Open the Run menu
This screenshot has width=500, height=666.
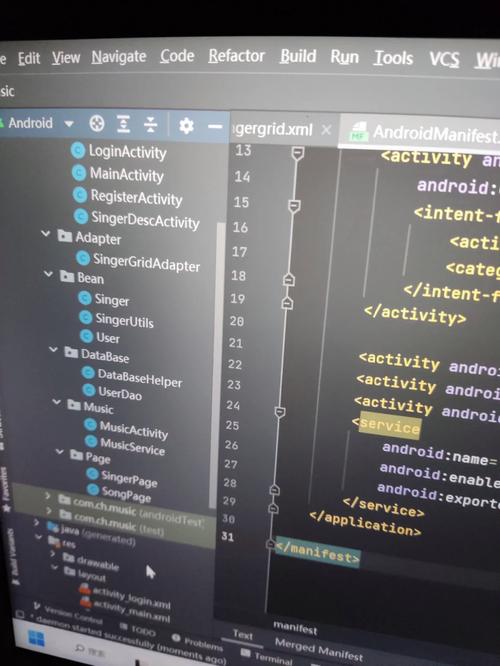pyautogui.click(x=345, y=57)
